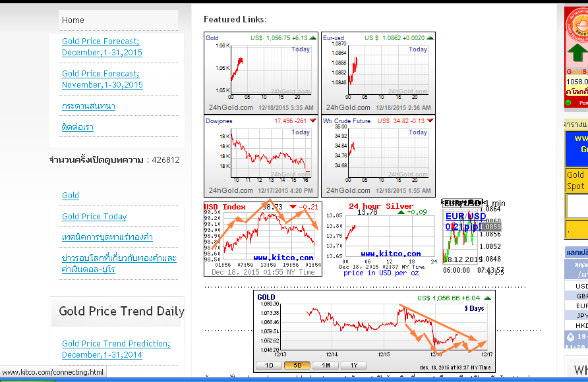Select the 1D range tab on gold chart
The width and height of the screenshot is (588, 382).
point(269,366)
